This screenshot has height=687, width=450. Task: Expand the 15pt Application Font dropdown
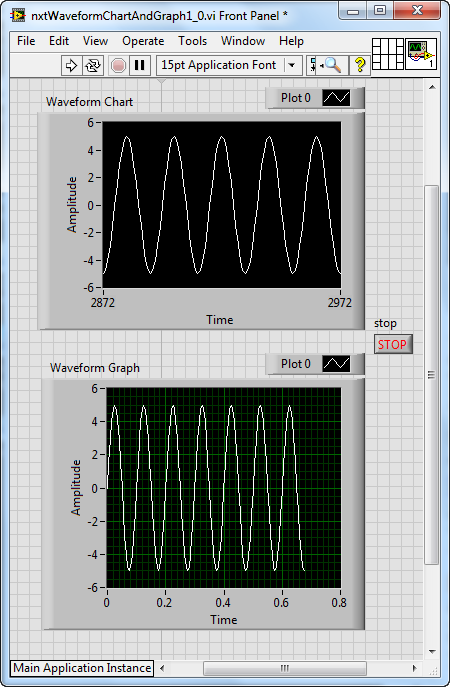click(293, 66)
